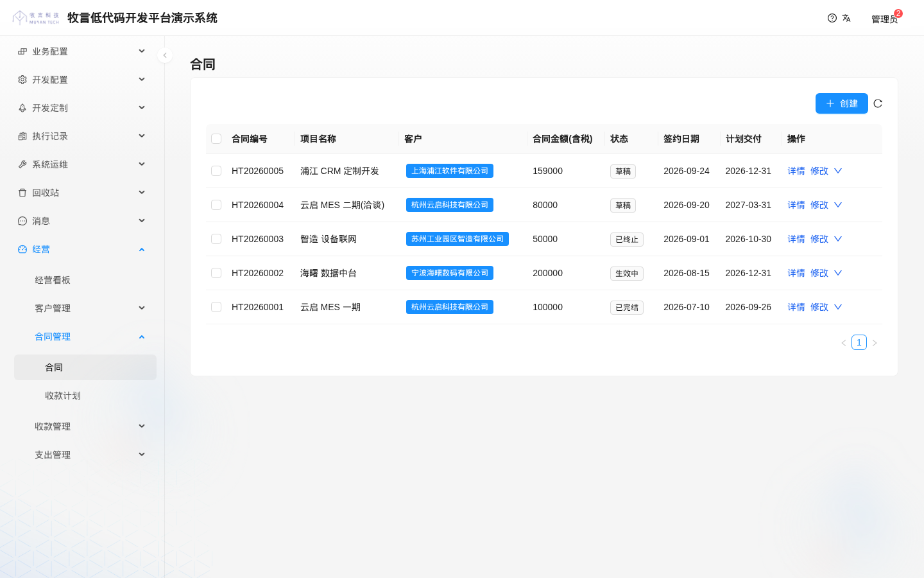Expand the 支出管理 submenu chevron
The width and height of the screenshot is (924, 578).
coord(142,455)
